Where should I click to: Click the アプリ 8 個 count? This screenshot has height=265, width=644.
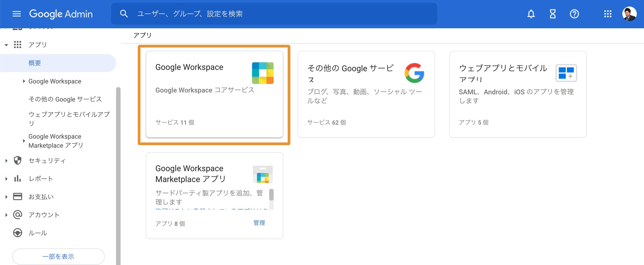pos(170,223)
